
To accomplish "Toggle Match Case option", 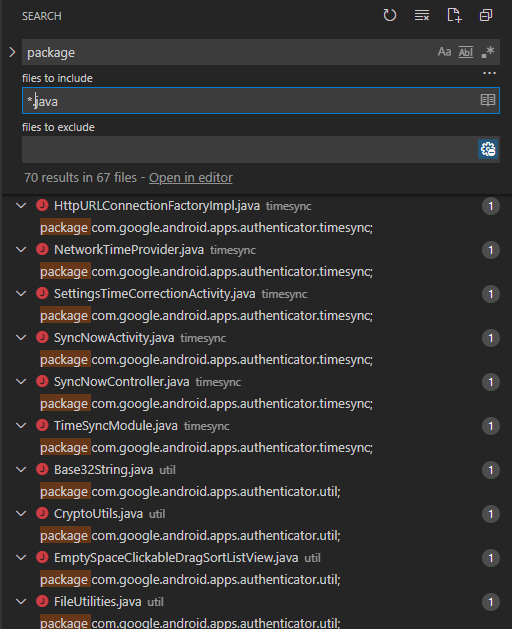I will [444, 52].
